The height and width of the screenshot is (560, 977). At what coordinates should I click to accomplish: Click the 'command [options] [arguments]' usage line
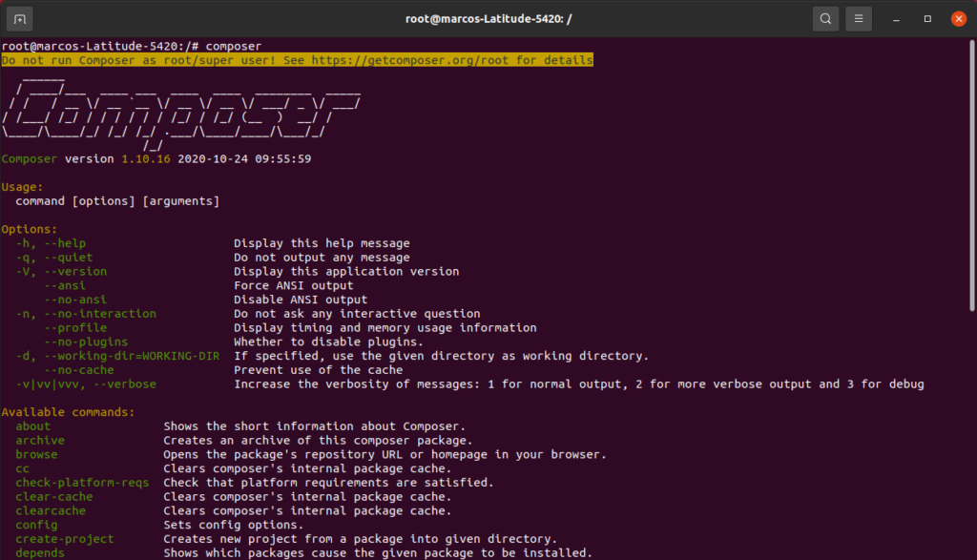[117, 201]
